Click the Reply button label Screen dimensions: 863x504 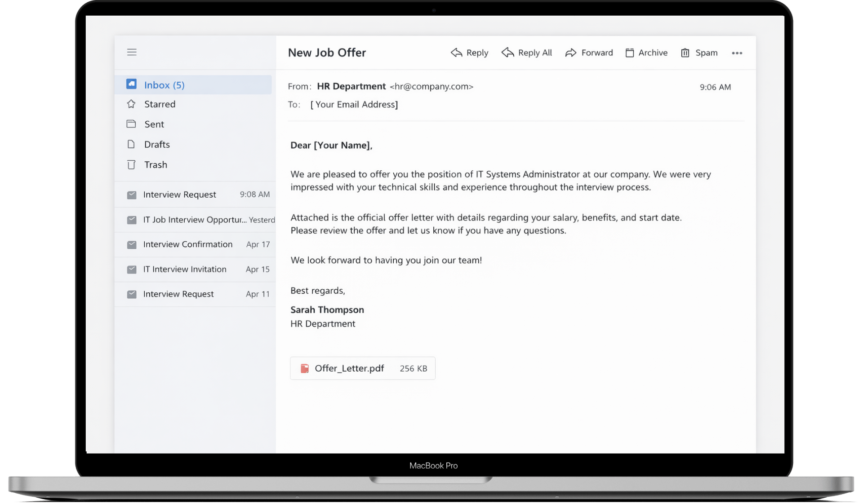477,53
